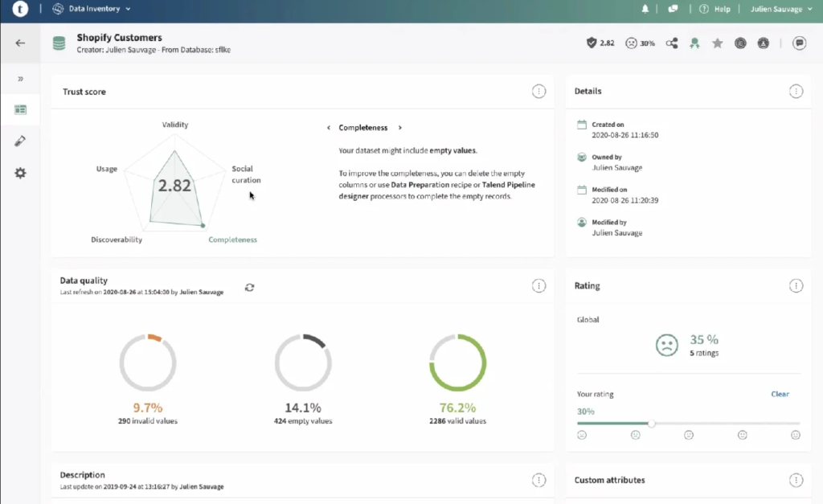Open the chat messages icon in top bar

673,9
